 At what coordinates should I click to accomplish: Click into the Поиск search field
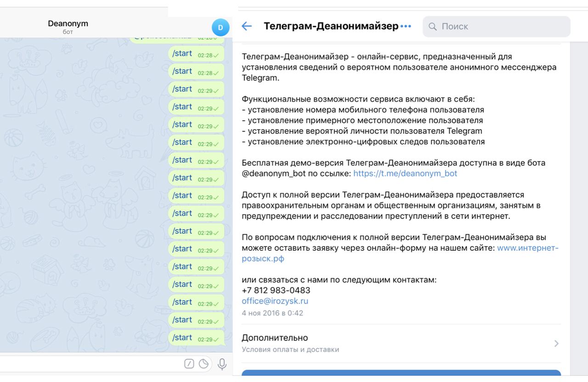pos(497,27)
